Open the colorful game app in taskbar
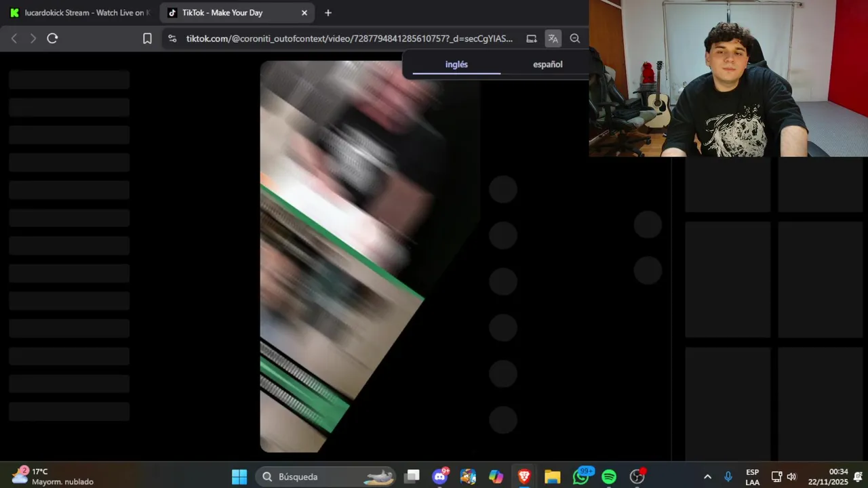 [469, 476]
